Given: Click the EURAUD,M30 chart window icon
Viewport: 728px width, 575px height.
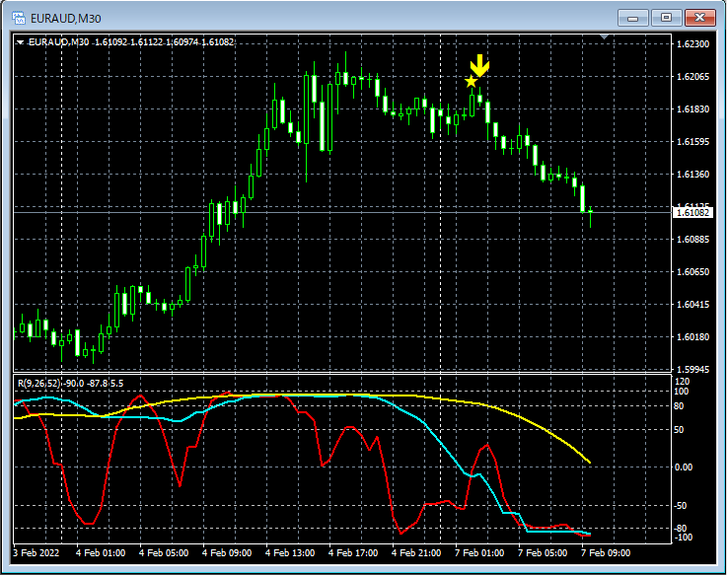Looking at the screenshot, I should pyautogui.click(x=19, y=18).
